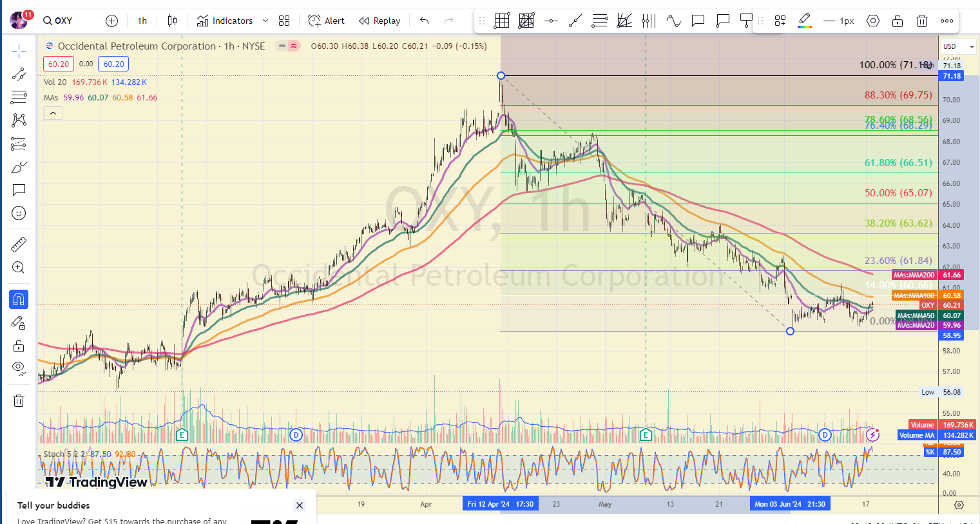This screenshot has width=980, height=524.
Task: Select Gann square tool in favorites
Action: click(526, 21)
